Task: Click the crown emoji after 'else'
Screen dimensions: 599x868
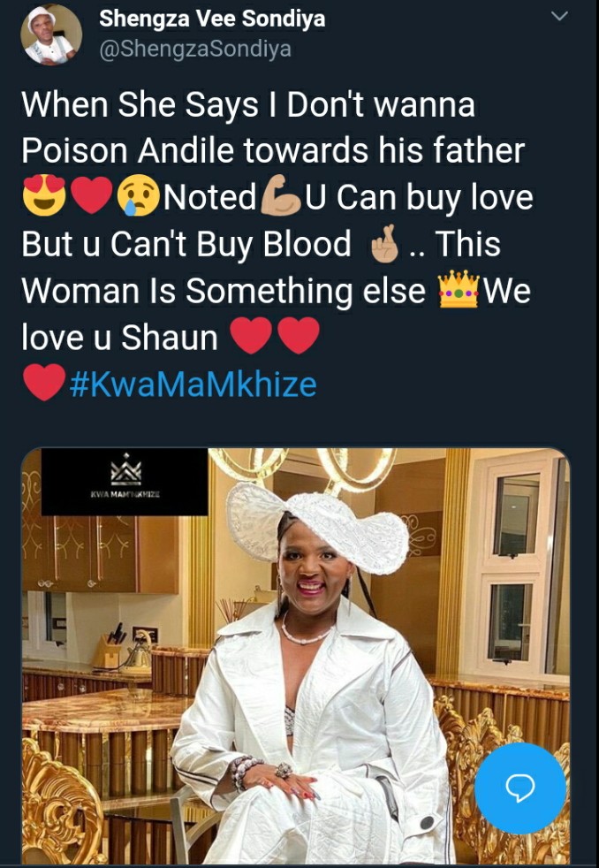Action: coord(459,289)
